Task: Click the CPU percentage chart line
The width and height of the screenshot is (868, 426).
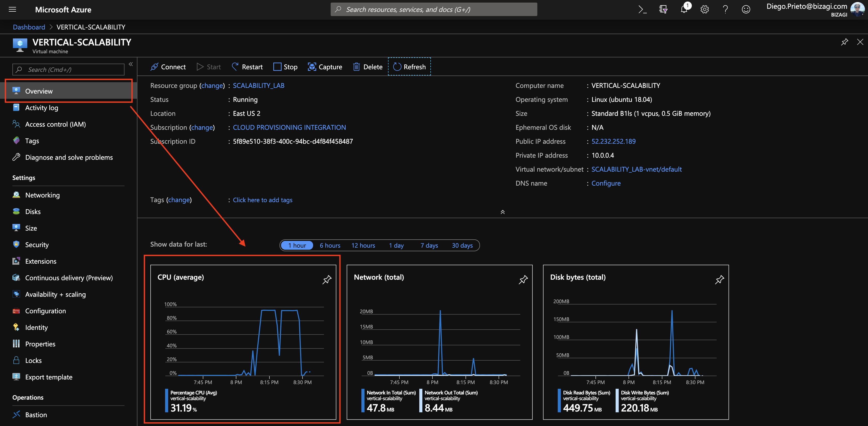Action: click(x=269, y=310)
